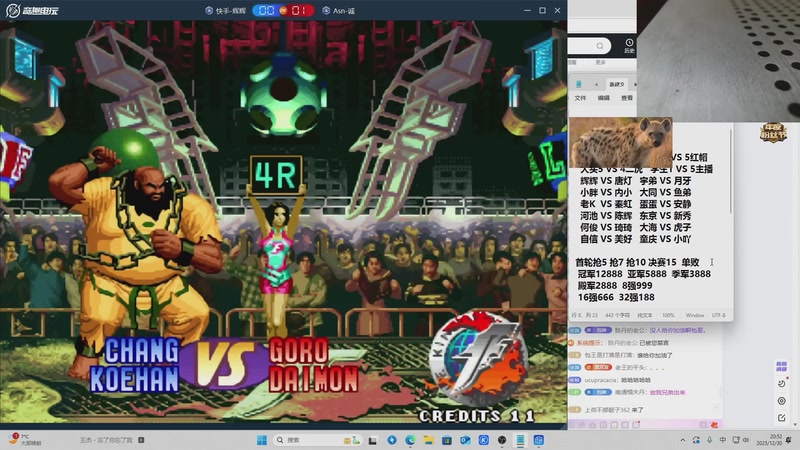Click the Window line-ending entry in status bar
Screen dimensions: 800x450
click(694, 315)
